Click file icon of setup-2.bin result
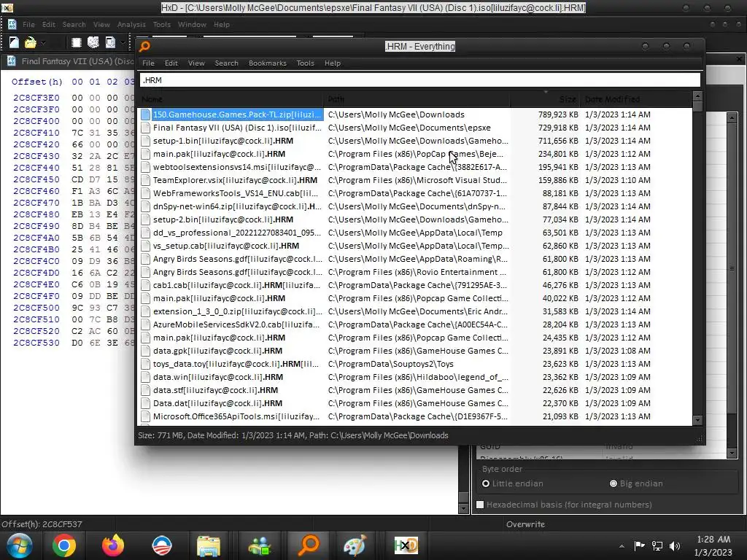Screen dimensions: 747x560 click(145, 219)
